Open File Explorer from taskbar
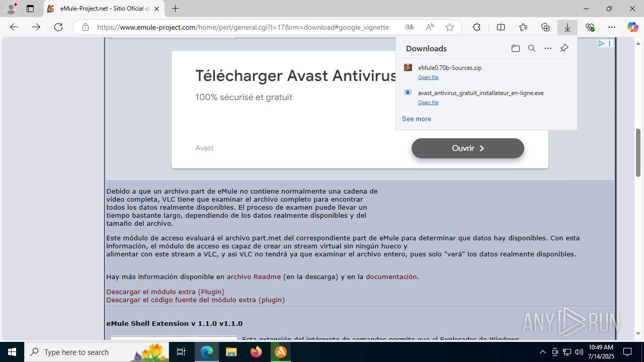This screenshot has height=362, width=644. pos(231,352)
